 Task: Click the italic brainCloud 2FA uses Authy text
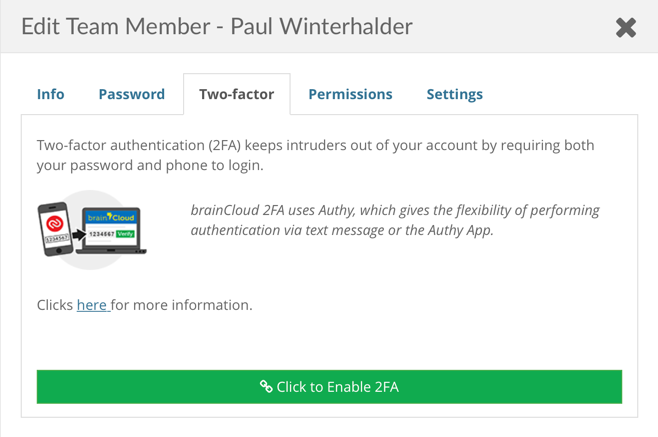click(x=395, y=220)
